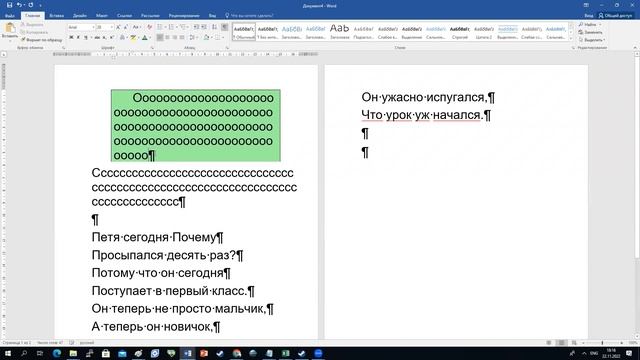Adjust the zoom slider in status bar

pos(602,343)
